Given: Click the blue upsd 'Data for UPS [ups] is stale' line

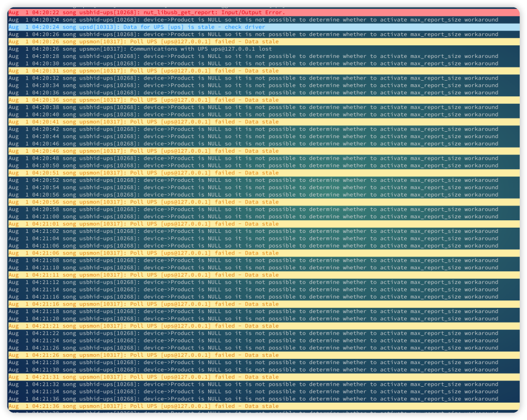Looking at the screenshot, I should click(263, 27).
